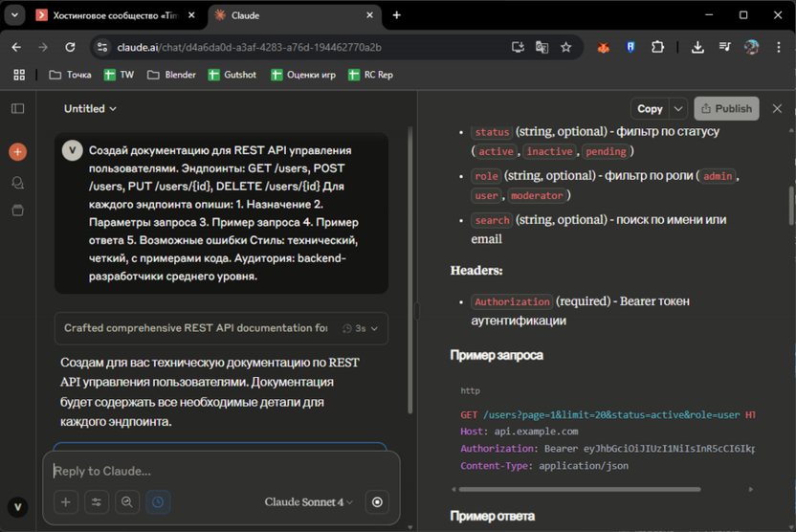The image size is (796, 532).
Task: Toggle the left sidebar panel open
Action: pos(17,109)
